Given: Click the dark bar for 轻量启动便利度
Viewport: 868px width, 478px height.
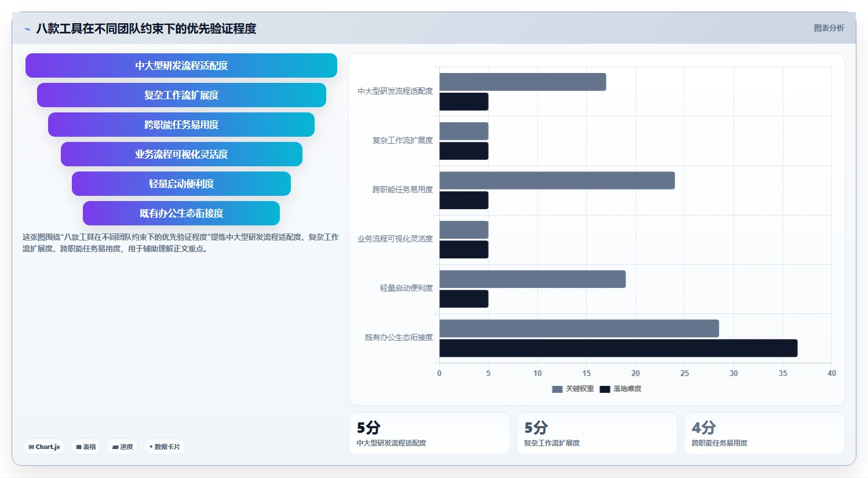Looking at the screenshot, I should click(x=464, y=298).
